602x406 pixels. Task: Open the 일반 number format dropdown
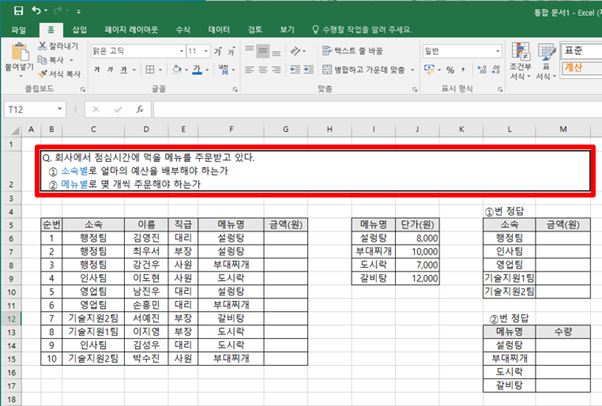(498, 51)
